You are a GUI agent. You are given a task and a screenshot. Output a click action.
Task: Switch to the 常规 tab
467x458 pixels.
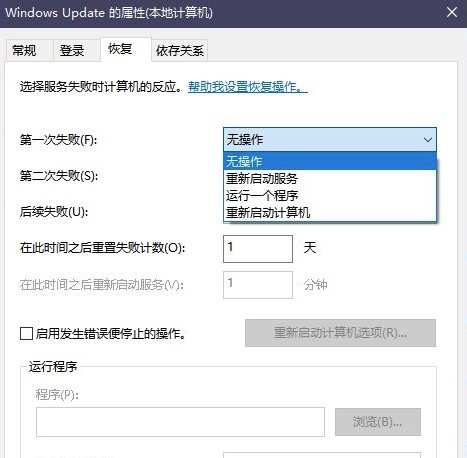[24, 51]
